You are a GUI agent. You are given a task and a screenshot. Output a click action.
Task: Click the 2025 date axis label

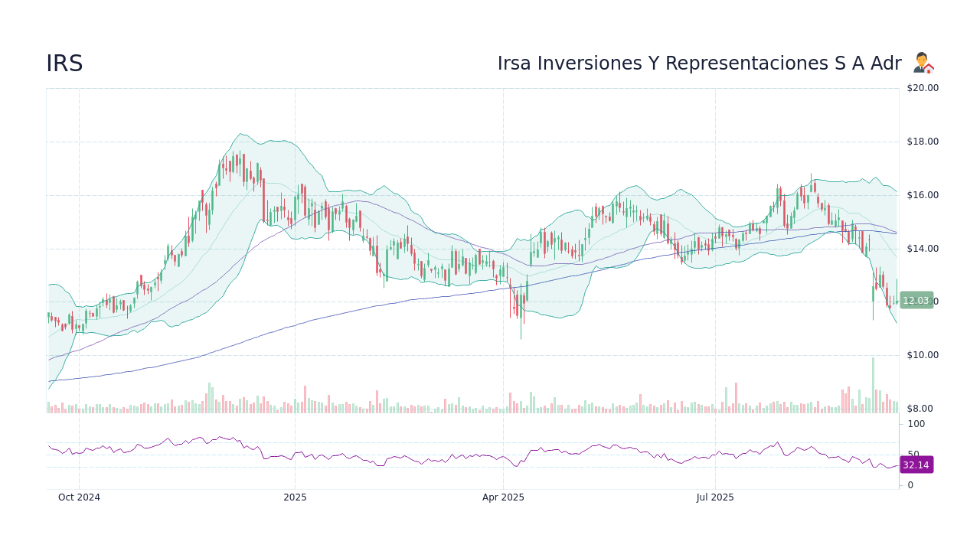pyautogui.click(x=295, y=497)
